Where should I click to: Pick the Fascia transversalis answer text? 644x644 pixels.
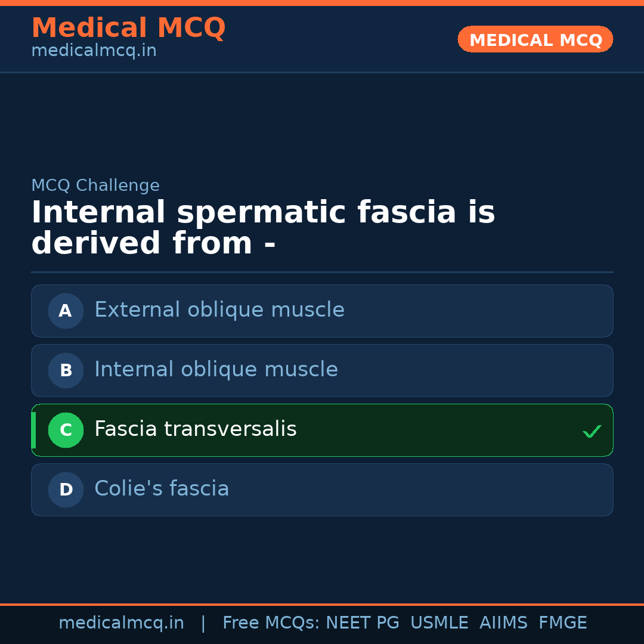pos(195,429)
